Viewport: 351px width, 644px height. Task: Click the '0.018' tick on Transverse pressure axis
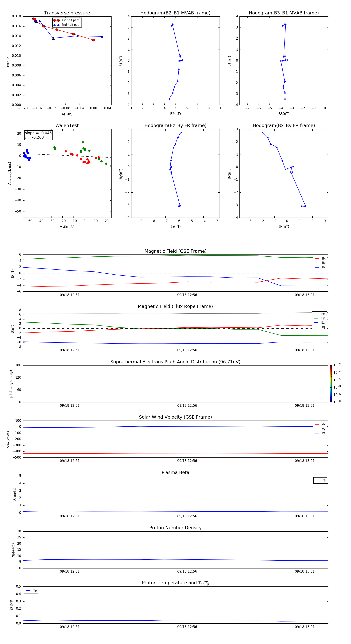click(17, 16)
